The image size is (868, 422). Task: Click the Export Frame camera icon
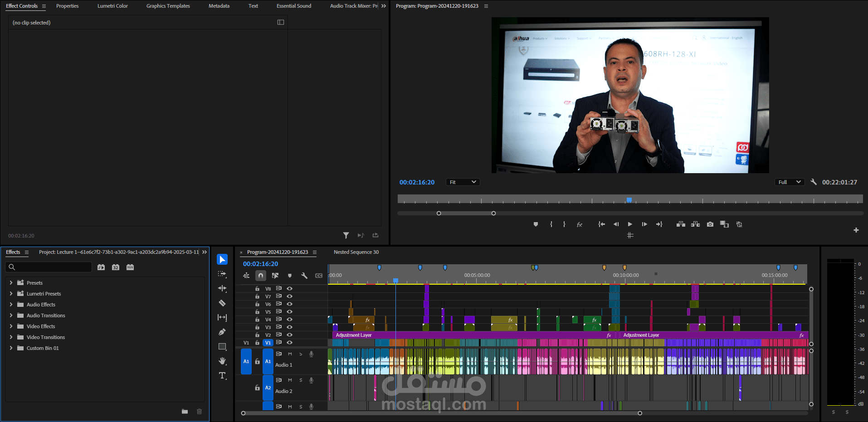click(710, 224)
